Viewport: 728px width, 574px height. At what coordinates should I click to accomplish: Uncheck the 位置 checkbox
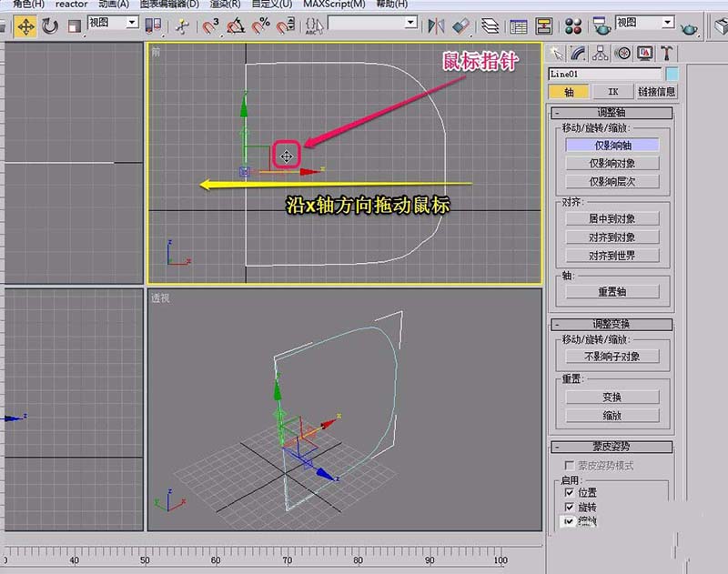[570, 492]
